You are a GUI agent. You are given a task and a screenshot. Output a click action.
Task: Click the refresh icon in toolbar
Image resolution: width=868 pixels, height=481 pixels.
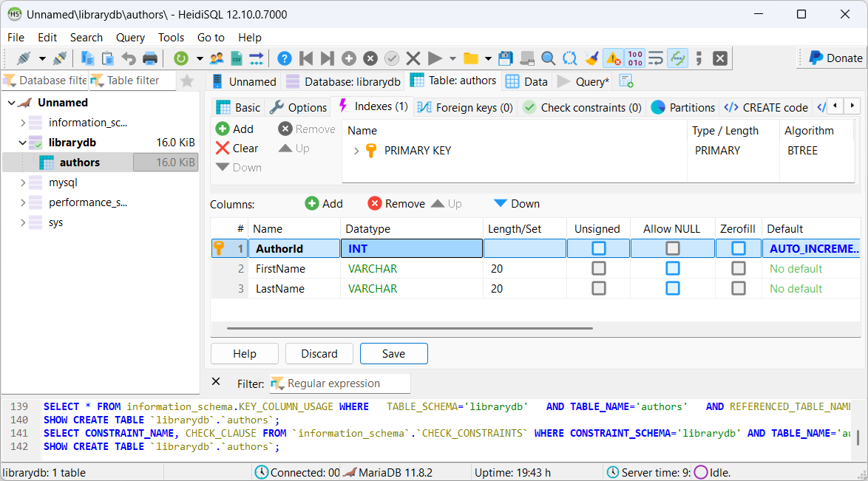tap(181, 58)
